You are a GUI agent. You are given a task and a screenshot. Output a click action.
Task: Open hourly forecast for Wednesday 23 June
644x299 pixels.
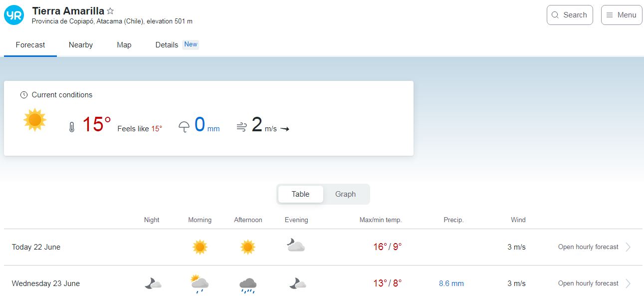pos(588,284)
